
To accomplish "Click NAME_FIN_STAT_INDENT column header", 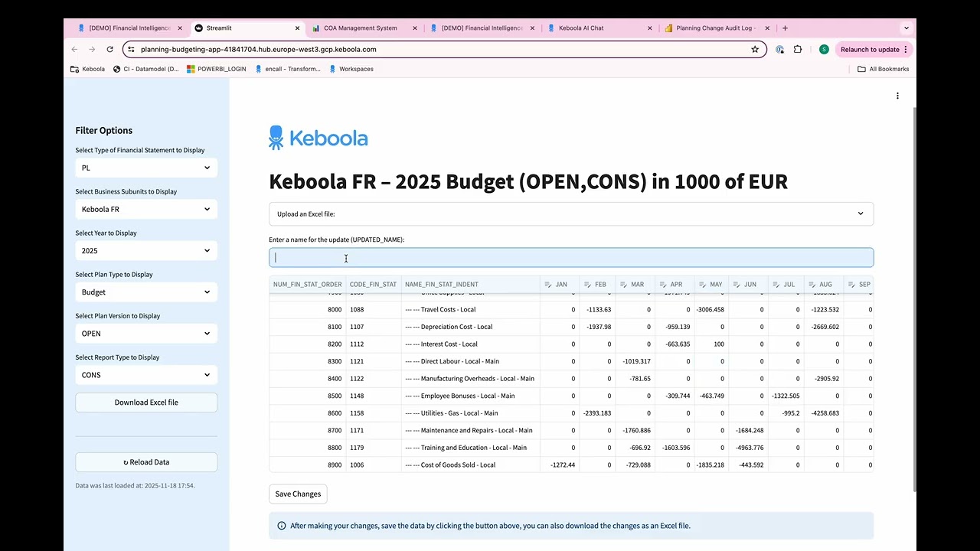I will coord(470,285).
